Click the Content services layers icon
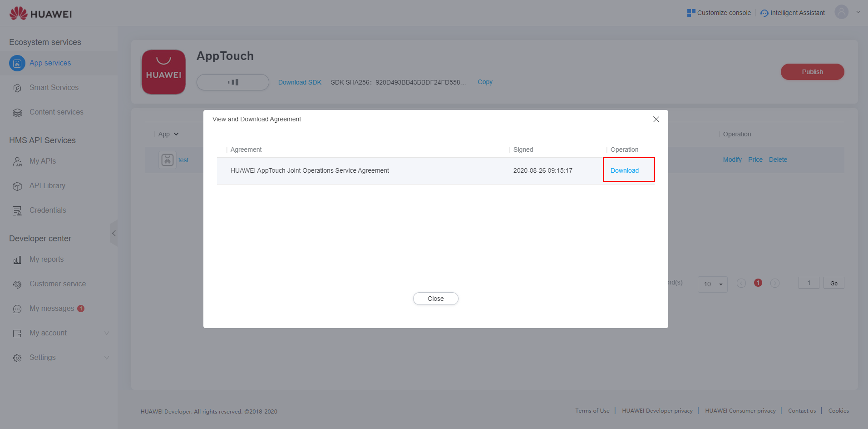The image size is (868, 429). coord(17,112)
